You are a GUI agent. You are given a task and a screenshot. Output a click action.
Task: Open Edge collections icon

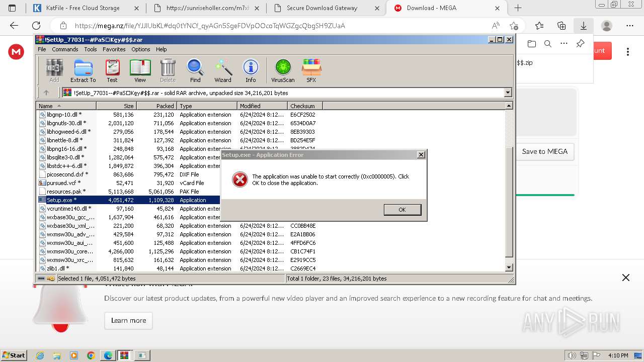pos(561,26)
